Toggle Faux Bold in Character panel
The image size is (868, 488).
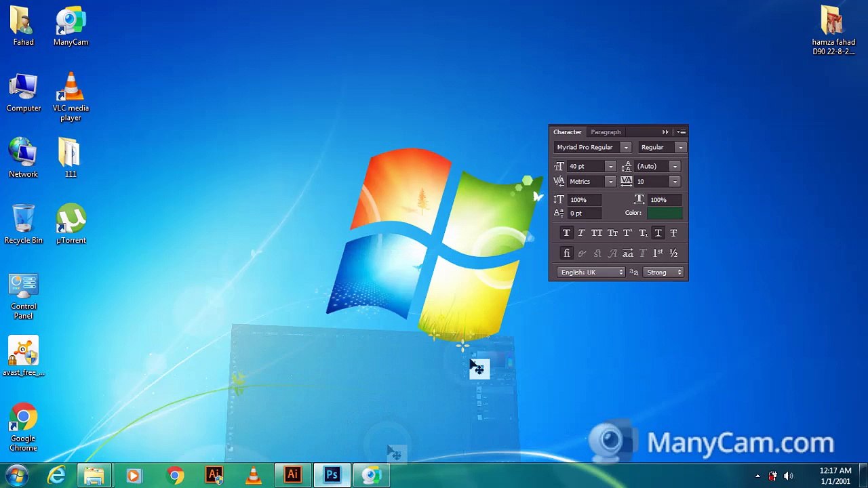(x=566, y=233)
